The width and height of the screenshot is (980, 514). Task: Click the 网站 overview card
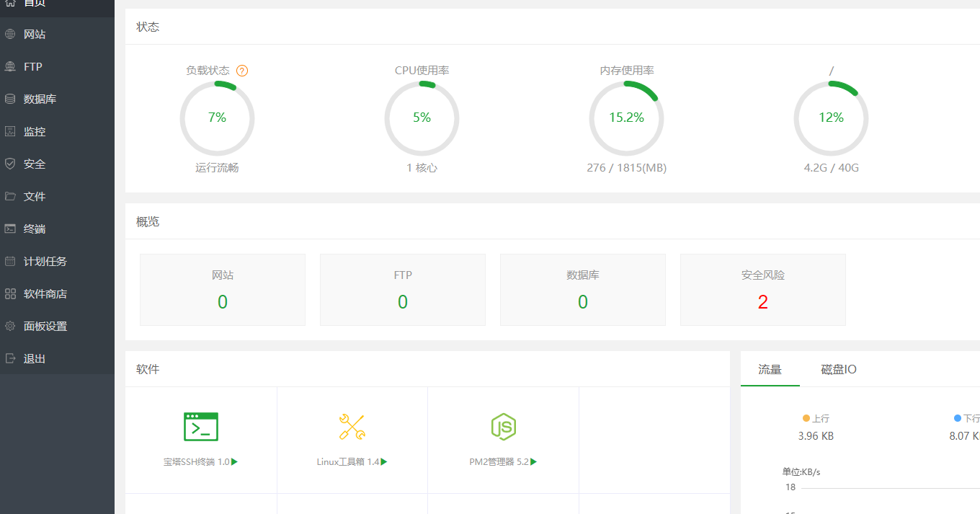(x=223, y=290)
